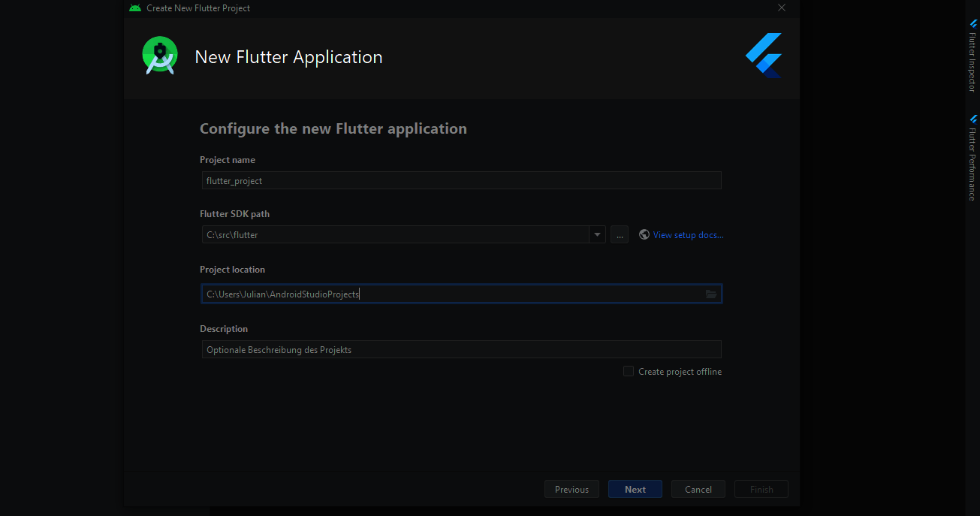This screenshot has width=980, height=516.
Task: Close the Create New Flutter Project dialog
Action: pyautogui.click(x=782, y=8)
